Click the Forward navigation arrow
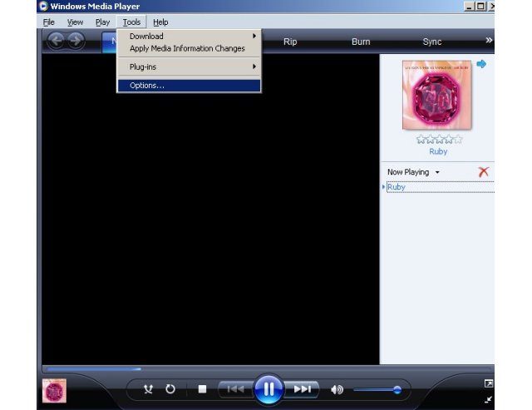 (x=76, y=41)
